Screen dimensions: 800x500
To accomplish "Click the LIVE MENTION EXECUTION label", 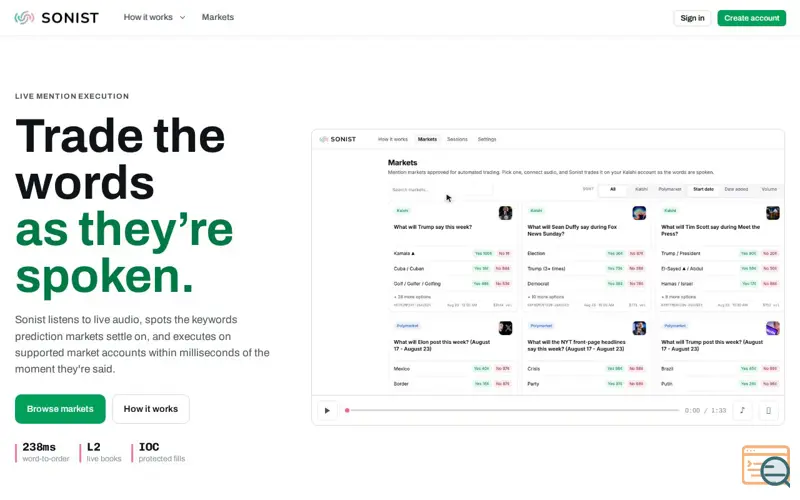I will click(72, 96).
